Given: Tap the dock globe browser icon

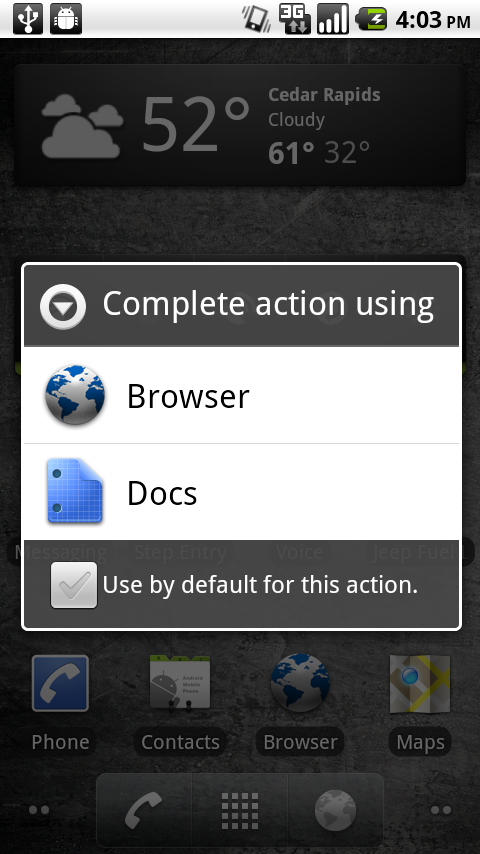Looking at the screenshot, I should [x=336, y=811].
